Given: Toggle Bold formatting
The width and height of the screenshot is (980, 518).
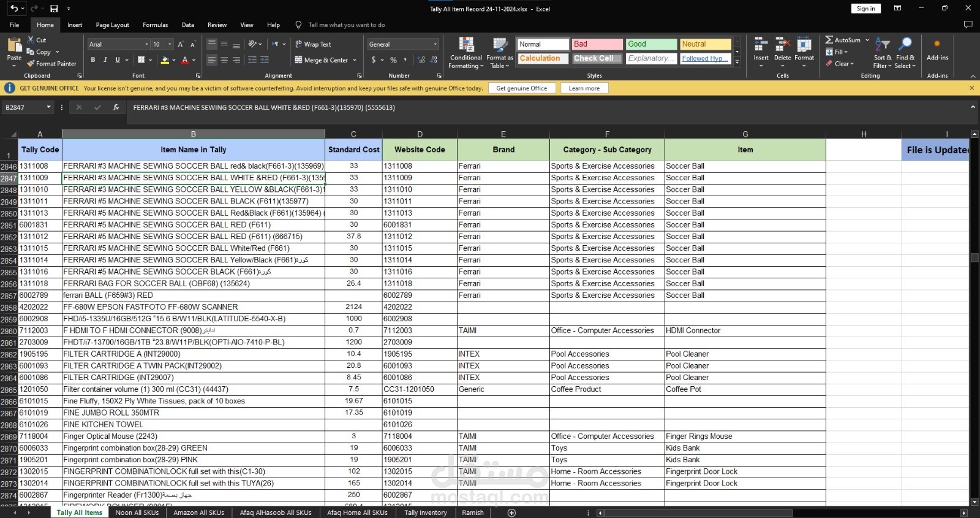Looking at the screenshot, I should click(93, 60).
